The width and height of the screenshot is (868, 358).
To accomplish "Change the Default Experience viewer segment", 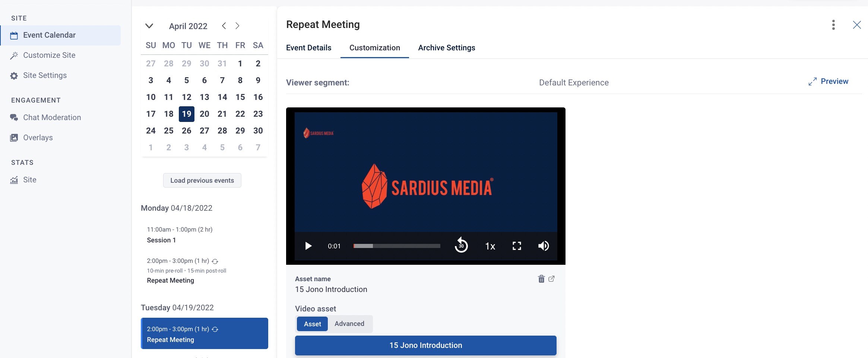I will (574, 82).
